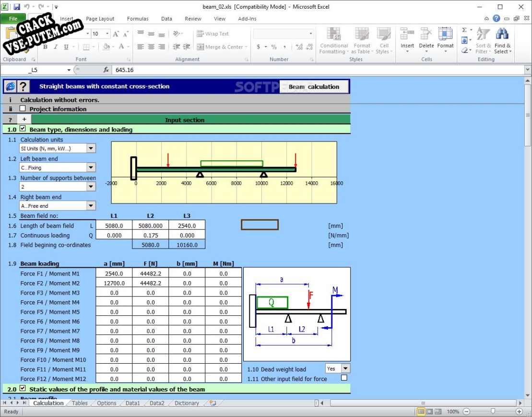Expand Merge & Center dropdown arrow
The image size is (532, 417).
[x=246, y=47]
